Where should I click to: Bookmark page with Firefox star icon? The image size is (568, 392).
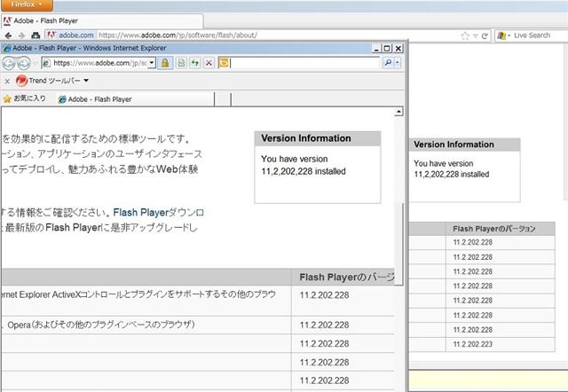pyautogui.click(x=465, y=35)
